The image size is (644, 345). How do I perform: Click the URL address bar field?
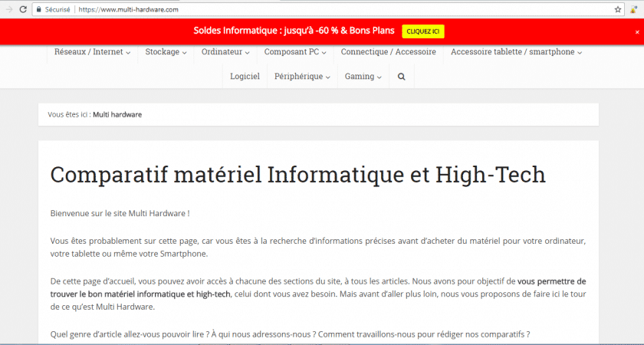[329, 9]
